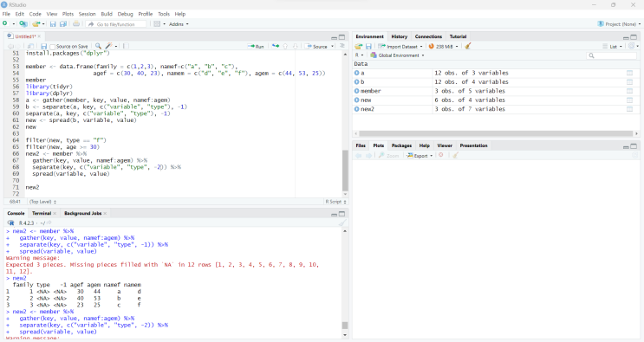Expand object 'new' details
644x342 pixels.
356,100
